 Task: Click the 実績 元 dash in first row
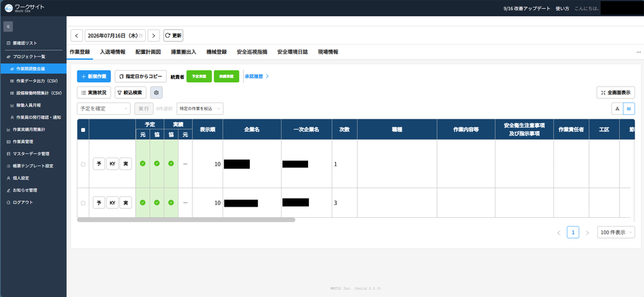click(186, 164)
